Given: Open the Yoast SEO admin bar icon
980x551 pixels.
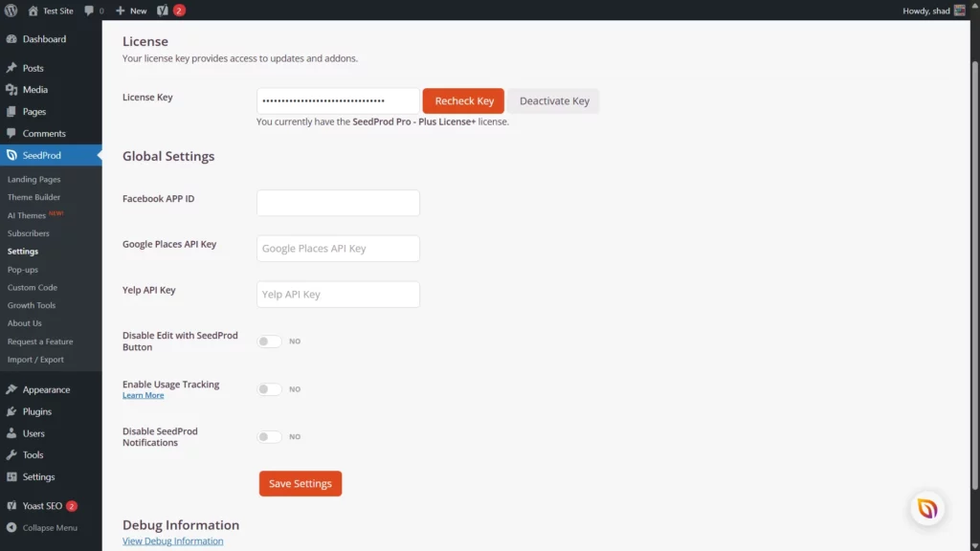Looking at the screenshot, I should [163, 11].
